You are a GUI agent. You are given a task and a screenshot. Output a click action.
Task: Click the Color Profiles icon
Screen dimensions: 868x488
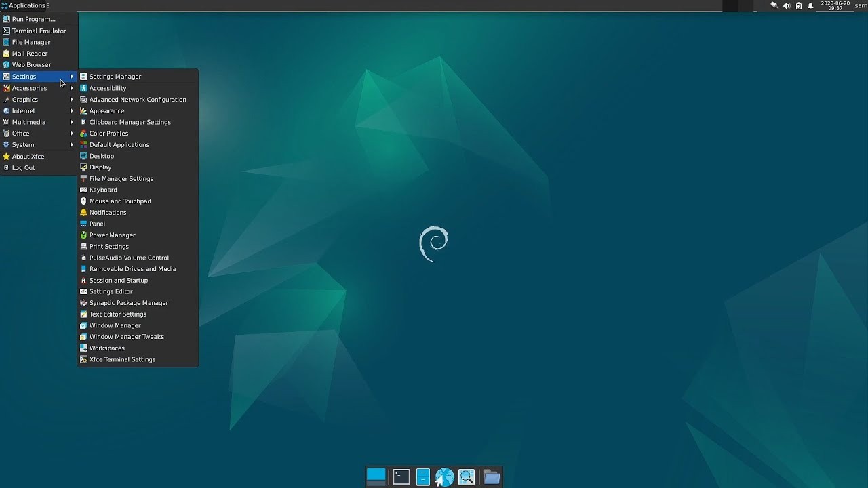pyautogui.click(x=83, y=134)
